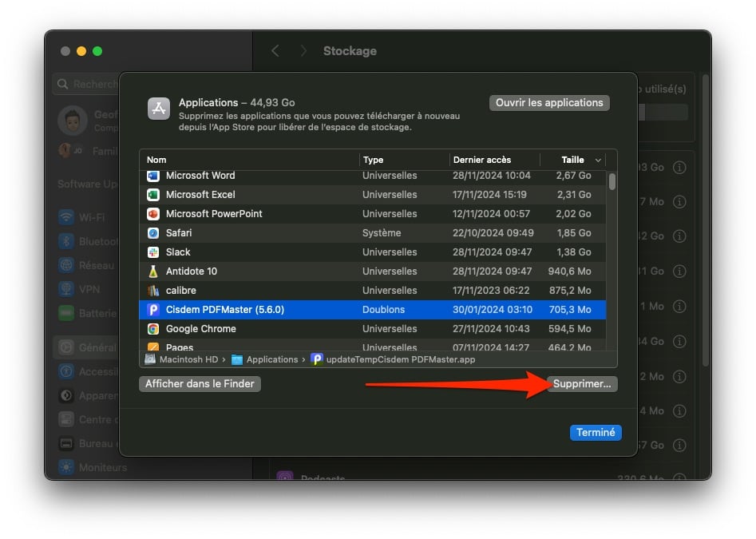Click the Applications folder icon in path bar
Screen dimensions: 756x539
[237, 359]
